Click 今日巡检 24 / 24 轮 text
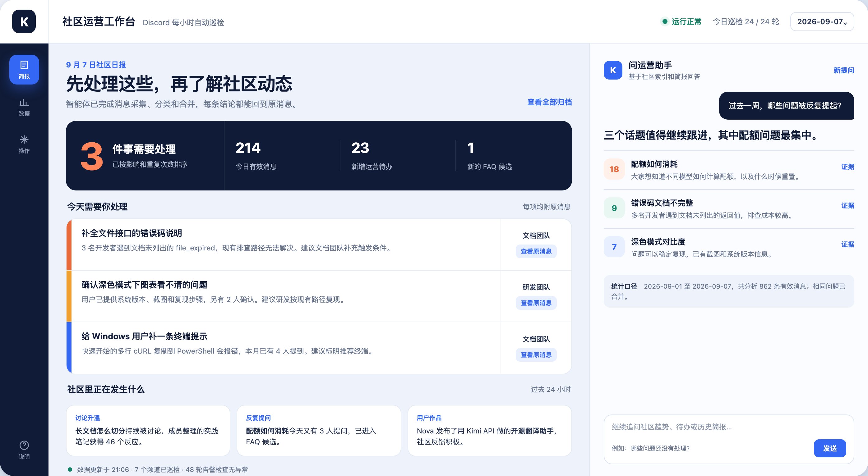 (x=746, y=21)
